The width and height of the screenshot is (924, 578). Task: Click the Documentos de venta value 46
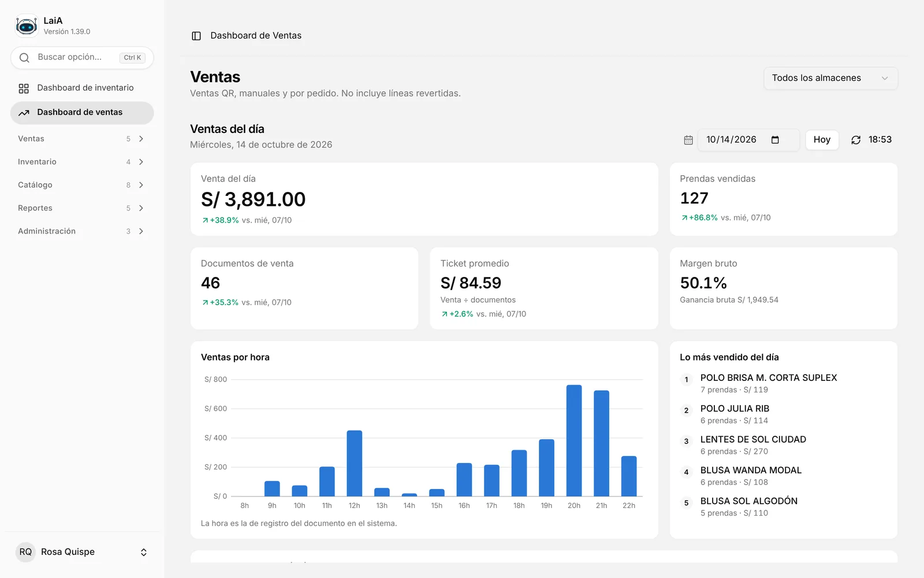210,283
